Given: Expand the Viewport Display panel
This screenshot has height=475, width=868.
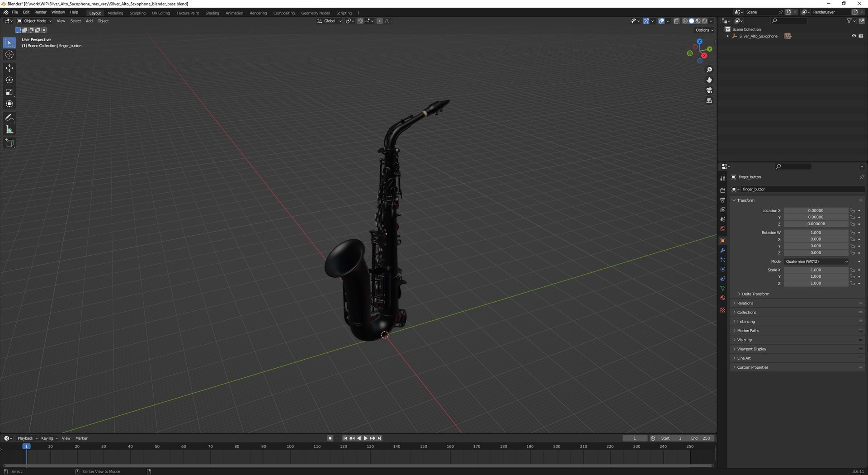Looking at the screenshot, I should [751, 349].
